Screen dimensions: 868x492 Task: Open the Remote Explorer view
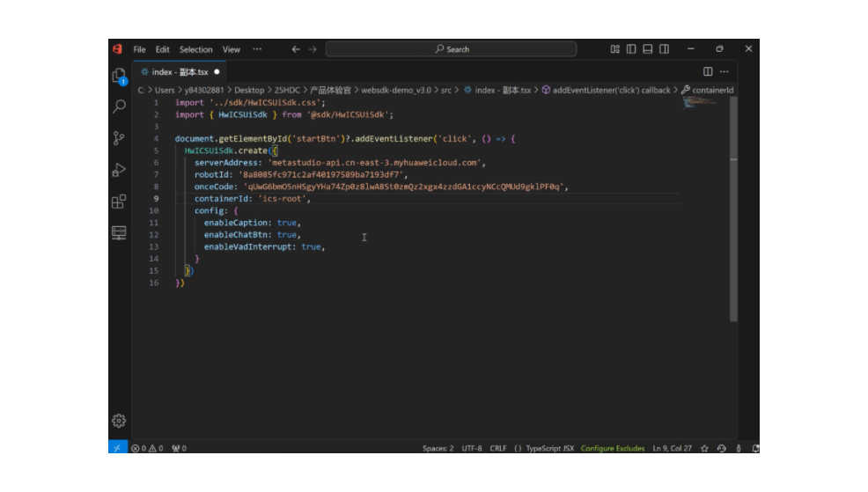pyautogui.click(x=119, y=233)
